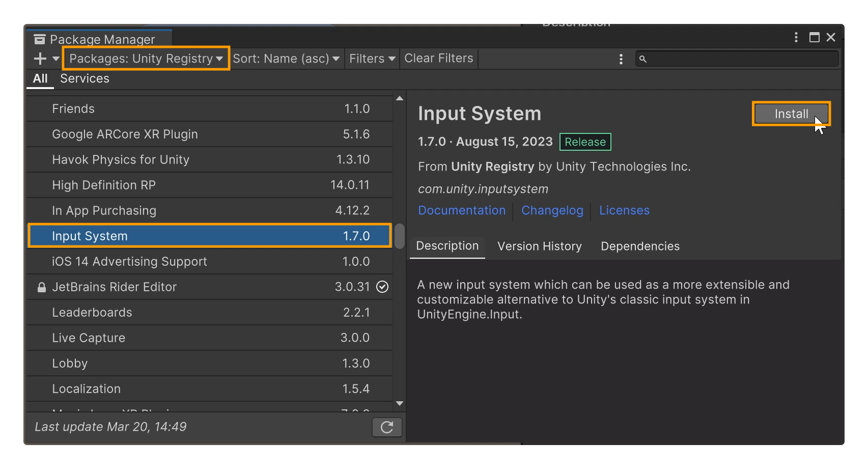The height and width of the screenshot is (469, 868).
Task: Click scroll down arrow of package list
Action: pos(400,403)
